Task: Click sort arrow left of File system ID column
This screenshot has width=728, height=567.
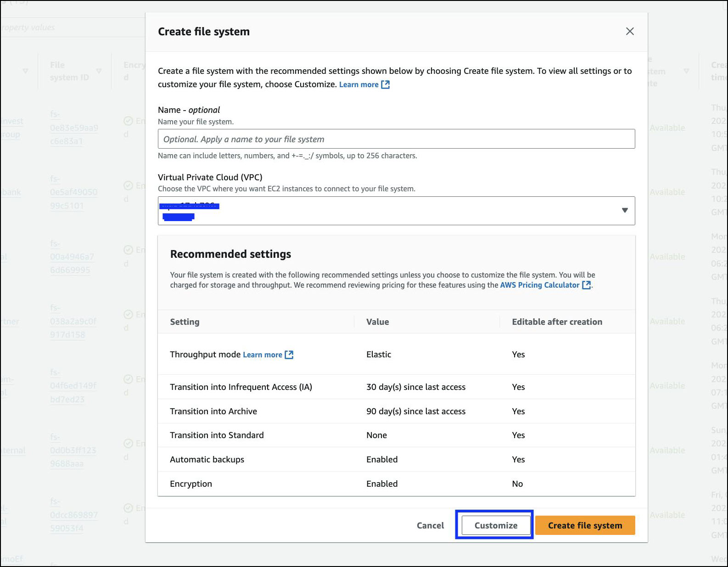Action: coord(25,71)
